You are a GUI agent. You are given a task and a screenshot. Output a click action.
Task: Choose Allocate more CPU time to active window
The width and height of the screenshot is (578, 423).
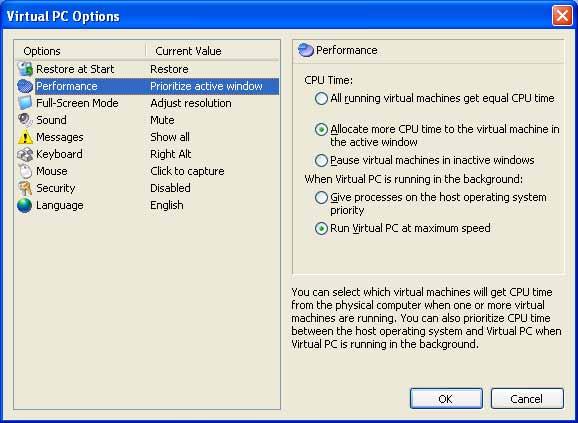point(321,129)
